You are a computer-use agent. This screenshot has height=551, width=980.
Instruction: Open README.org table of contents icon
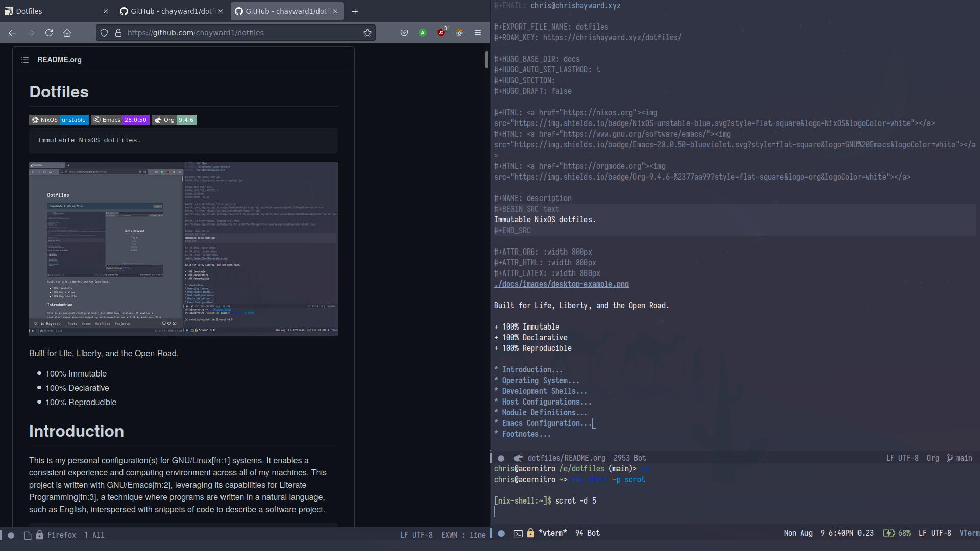coord(24,60)
